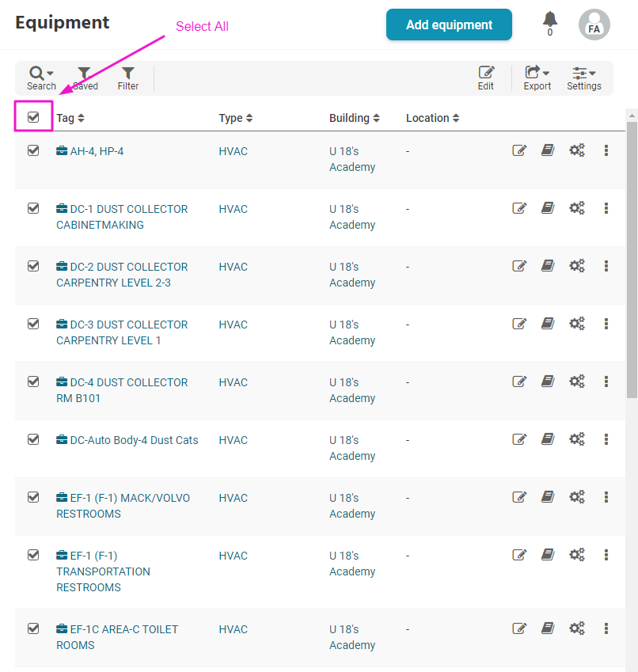This screenshot has width=638, height=672.
Task: Click book icon for DC-1 DUST COLLECTOR
Action: tap(548, 208)
